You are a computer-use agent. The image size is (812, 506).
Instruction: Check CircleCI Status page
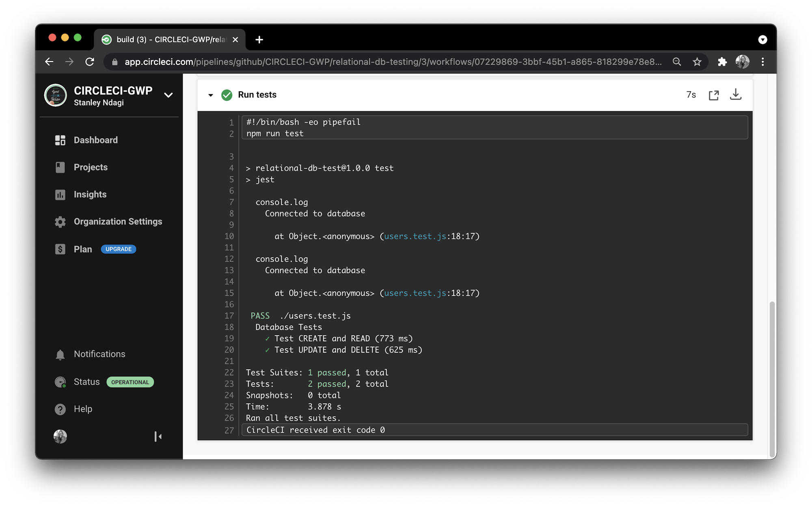coord(86,381)
